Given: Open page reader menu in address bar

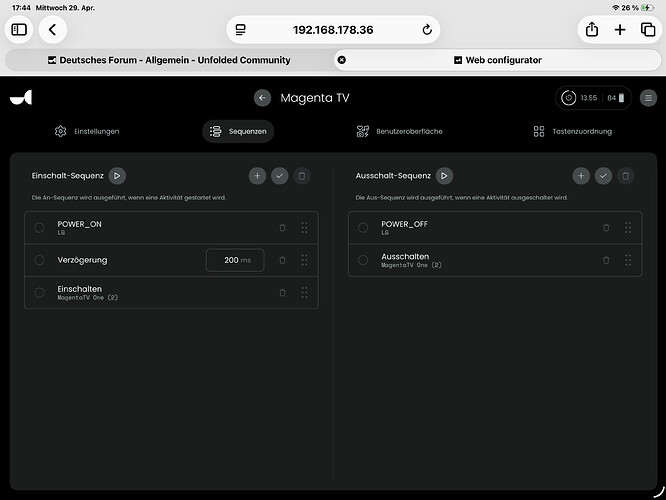Looking at the screenshot, I should [x=240, y=30].
